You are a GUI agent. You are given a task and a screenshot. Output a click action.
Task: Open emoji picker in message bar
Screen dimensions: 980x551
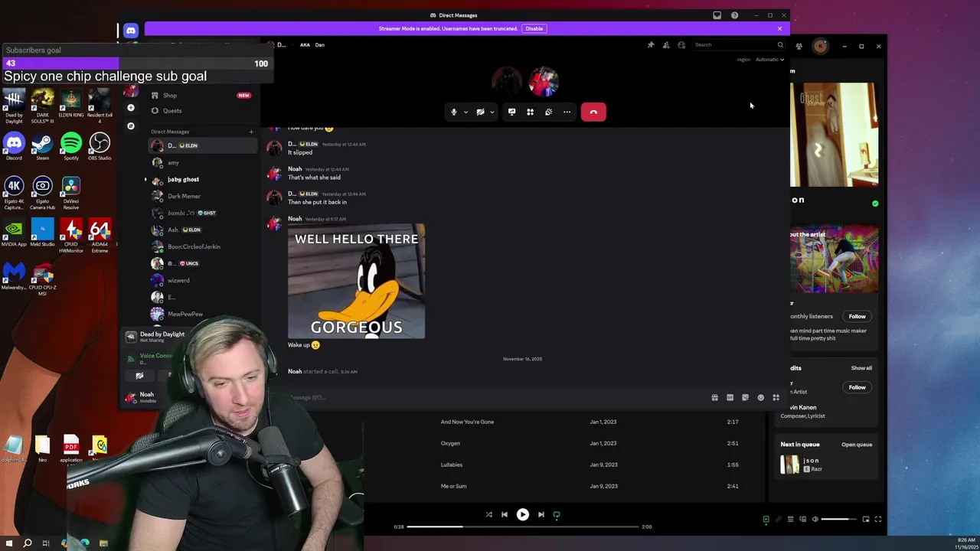(x=760, y=397)
